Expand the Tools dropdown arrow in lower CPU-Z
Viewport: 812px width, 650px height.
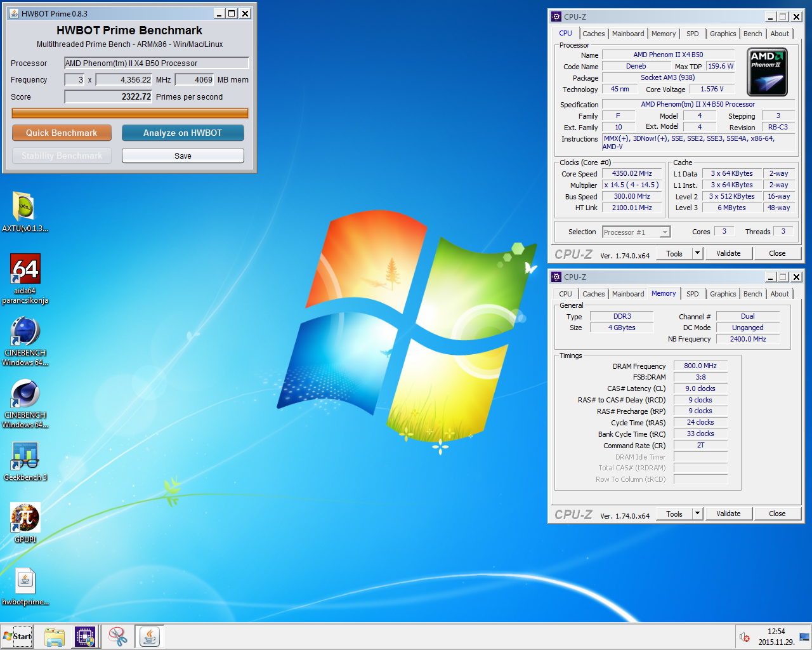697,514
